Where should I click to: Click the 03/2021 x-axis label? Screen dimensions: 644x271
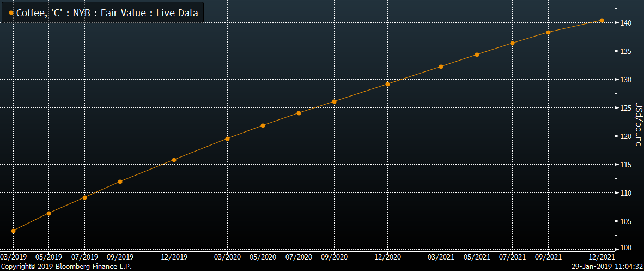click(x=441, y=257)
